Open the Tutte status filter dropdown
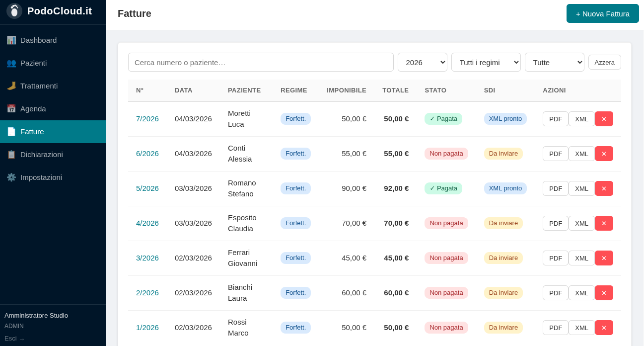Image resolution: width=644 pixels, height=346 pixels. click(555, 62)
